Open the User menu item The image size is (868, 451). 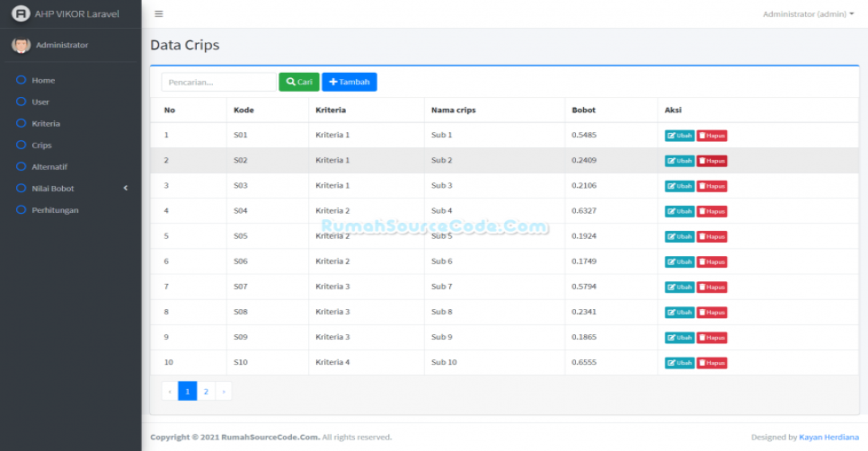[40, 102]
